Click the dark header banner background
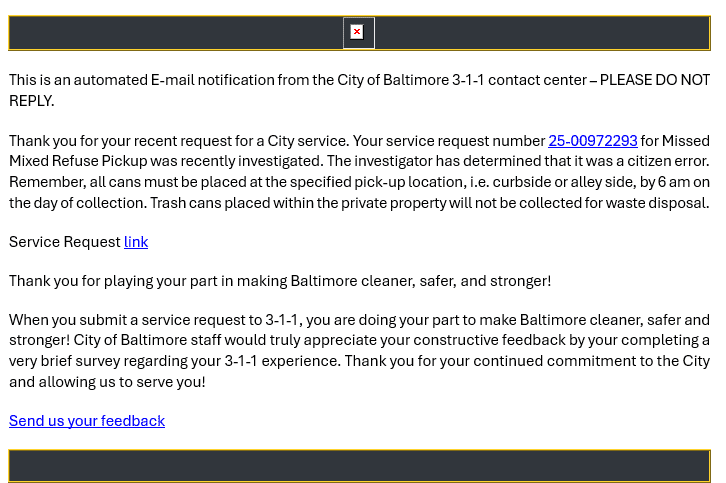The height and width of the screenshot is (483, 726). tap(176, 33)
